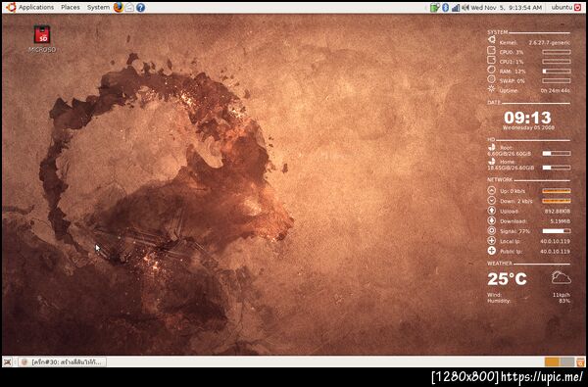Click the Humidity percentage value
Image resolution: width=588 pixels, height=387 pixels.
pos(564,301)
